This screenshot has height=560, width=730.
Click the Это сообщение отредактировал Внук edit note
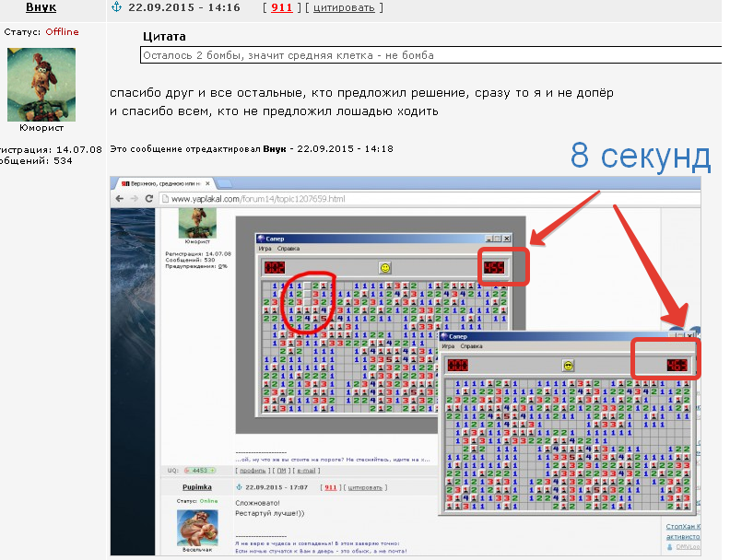click(252, 149)
